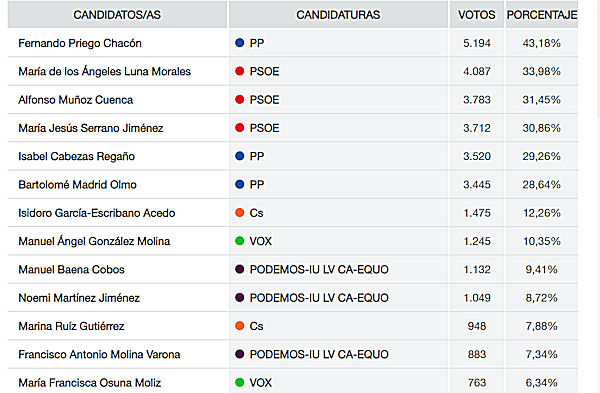
Task: Click Francisco Antonio Molina Varona row
Action: pyautogui.click(x=293, y=354)
